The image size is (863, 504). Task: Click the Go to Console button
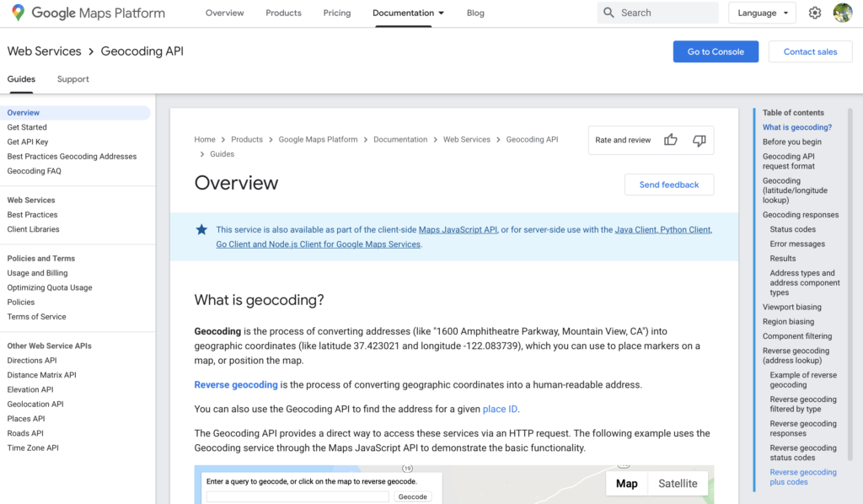[716, 51]
